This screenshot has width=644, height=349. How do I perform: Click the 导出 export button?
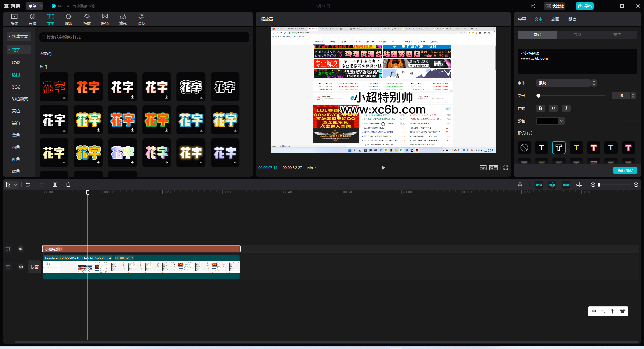click(x=585, y=6)
